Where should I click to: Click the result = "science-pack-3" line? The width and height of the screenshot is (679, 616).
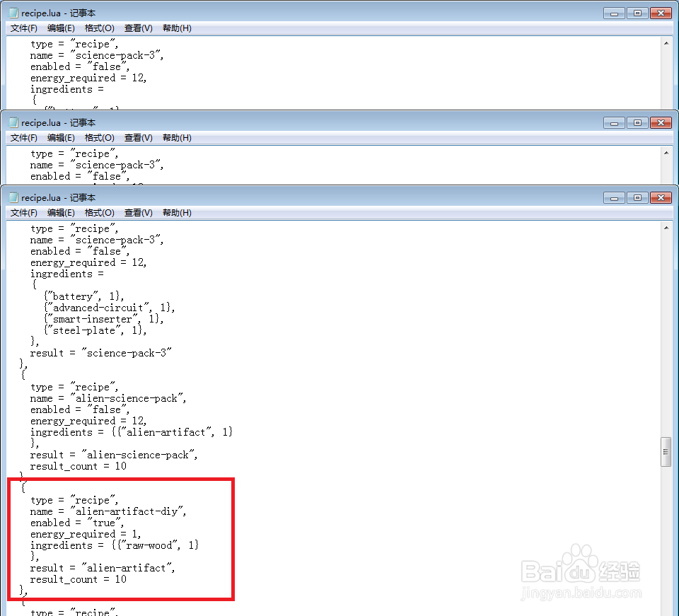(x=101, y=353)
